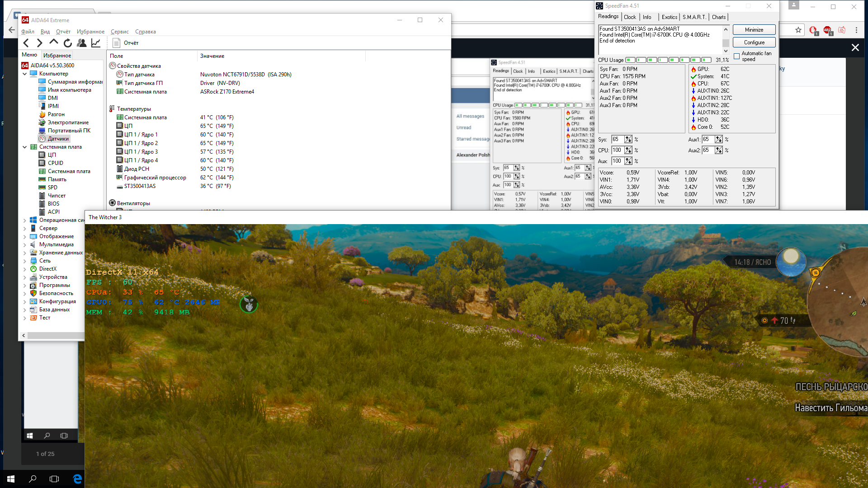868x488 pixels.
Task: Expand the Мультимедиа tree node
Action: click(x=25, y=244)
